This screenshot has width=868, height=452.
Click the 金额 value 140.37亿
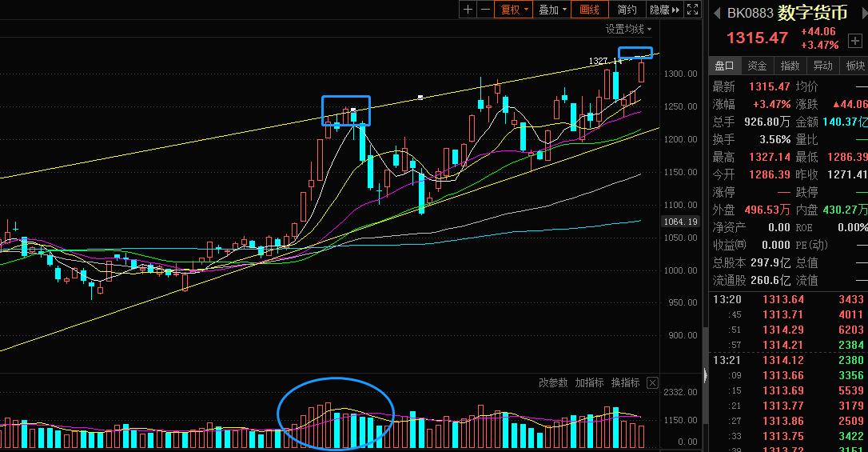846,122
